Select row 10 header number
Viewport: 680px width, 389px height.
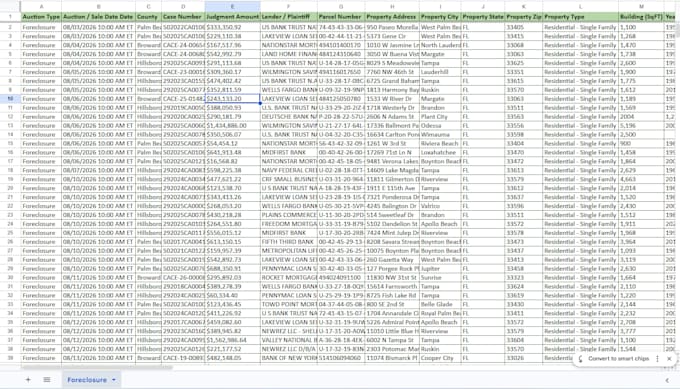(10, 98)
